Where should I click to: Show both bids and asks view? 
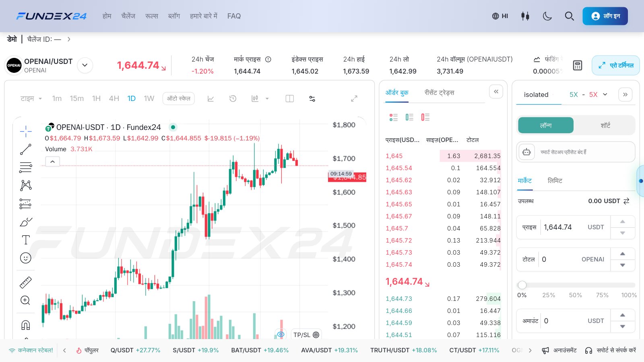(394, 117)
